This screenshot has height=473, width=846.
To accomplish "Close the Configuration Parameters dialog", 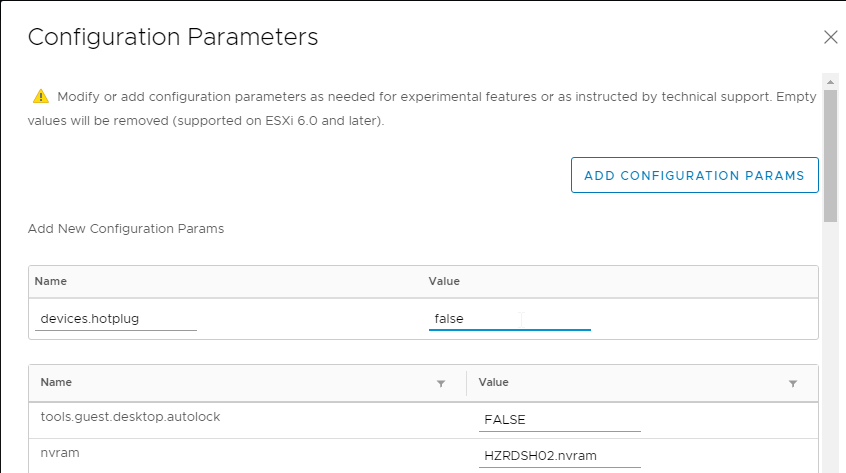I will point(830,37).
